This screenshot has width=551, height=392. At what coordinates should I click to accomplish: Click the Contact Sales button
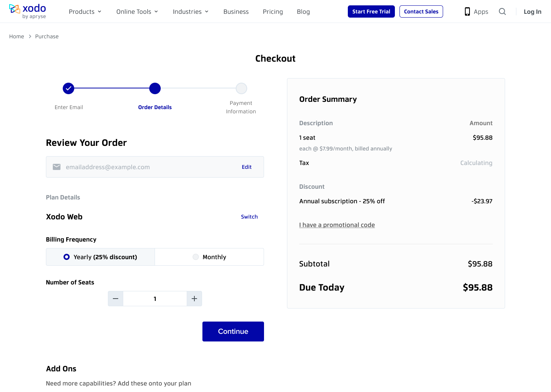coord(421,11)
